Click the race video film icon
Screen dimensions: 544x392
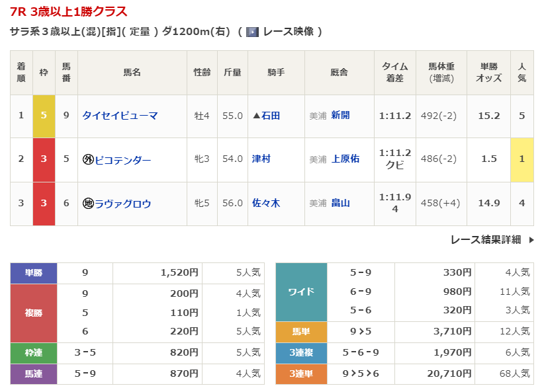tap(252, 32)
